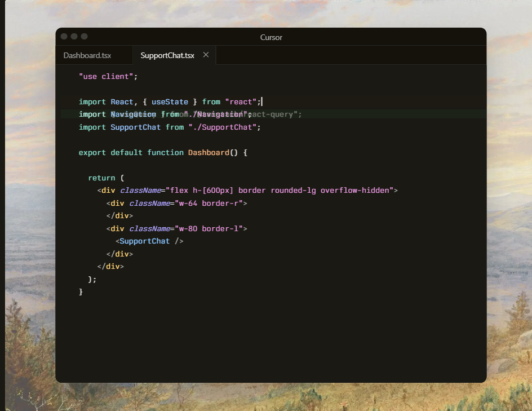Click the first gray window control (close)
This screenshot has height=411, width=532.
(64, 37)
